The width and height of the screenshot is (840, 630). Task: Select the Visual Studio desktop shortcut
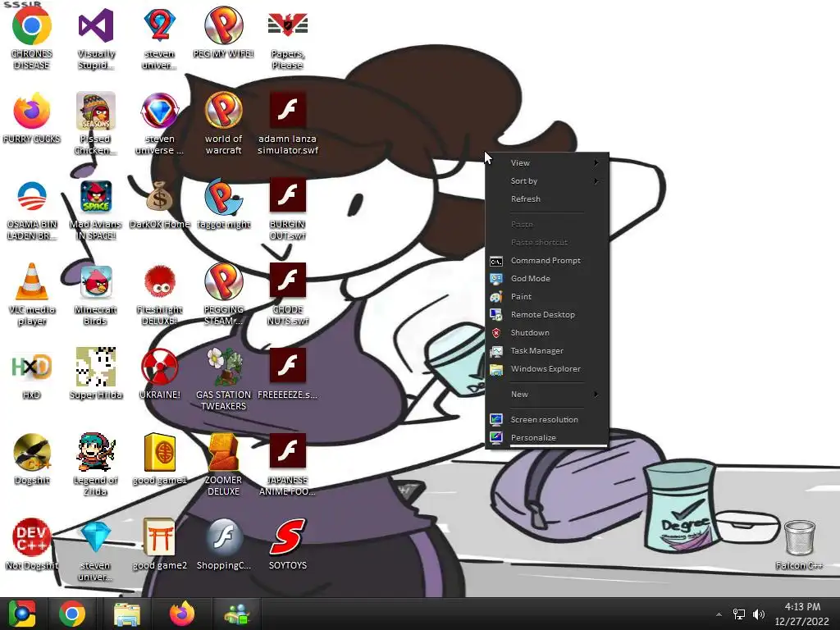point(95,27)
